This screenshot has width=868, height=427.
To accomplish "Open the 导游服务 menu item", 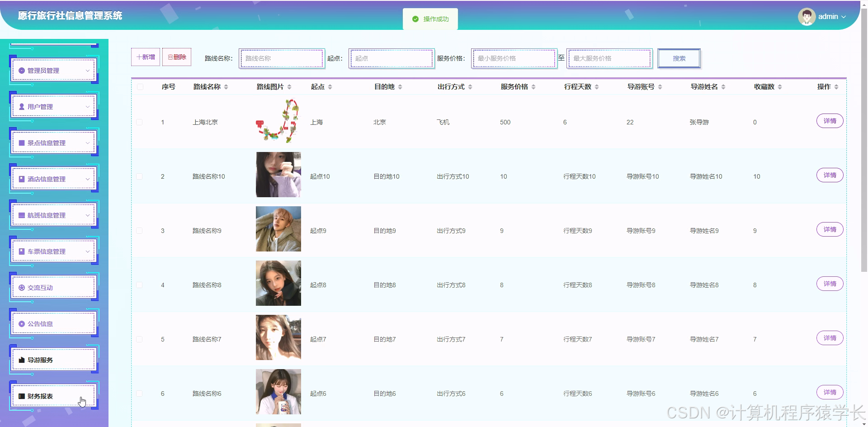I will pyautogui.click(x=53, y=360).
